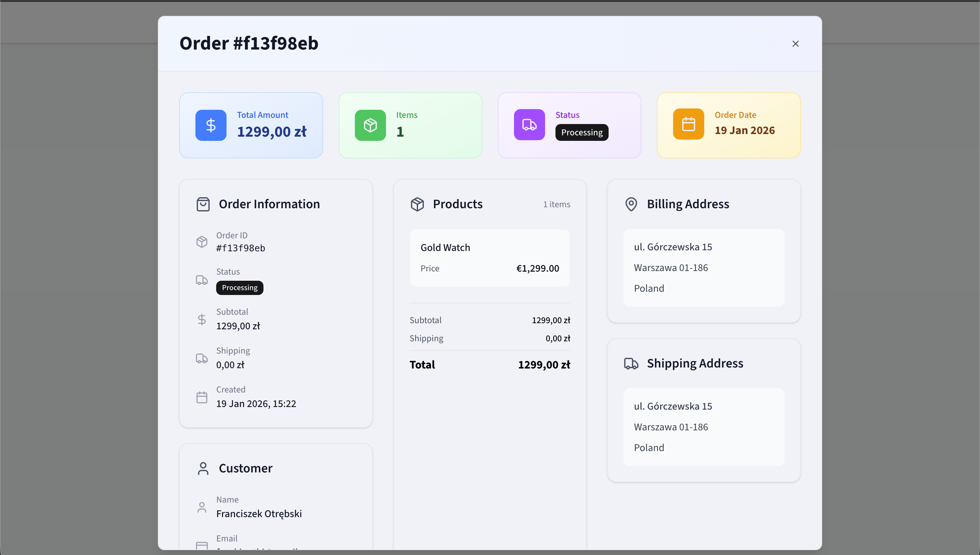Click the customer name Franciszek Otrębski
Image resolution: width=980 pixels, height=555 pixels.
click(259, 514)
